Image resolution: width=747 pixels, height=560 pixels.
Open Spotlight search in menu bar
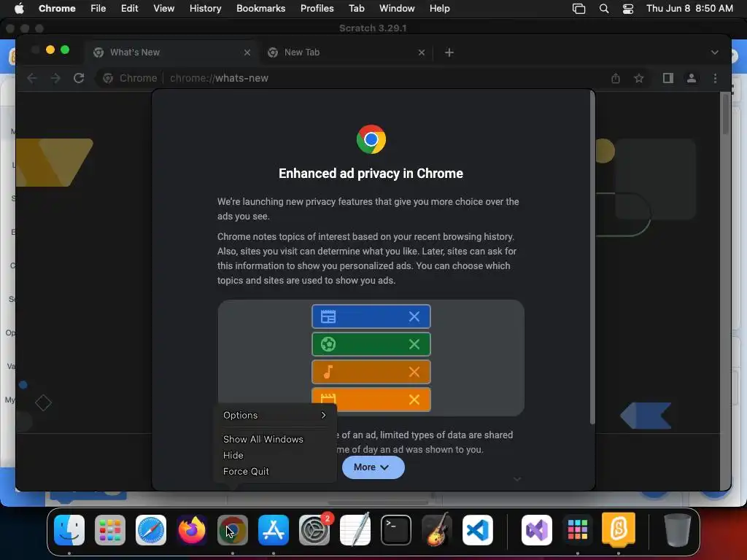click(x=603, y=9)
